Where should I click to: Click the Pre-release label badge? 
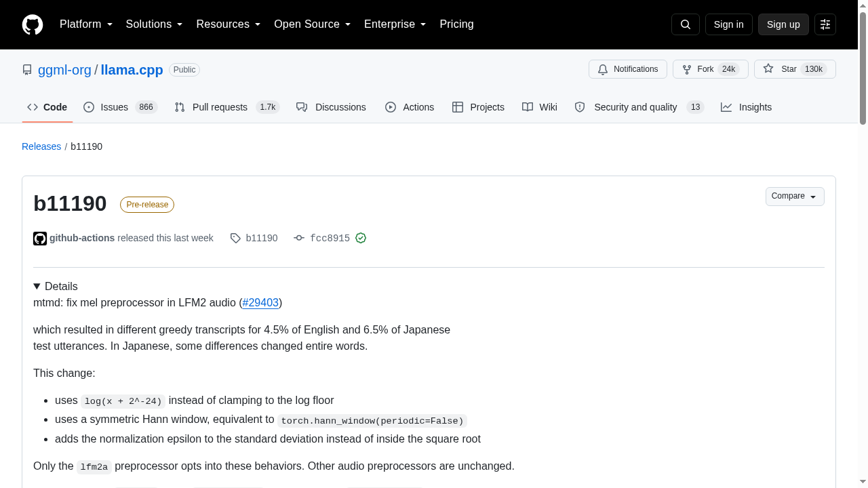pyautogui.click(x=147, y=205)
